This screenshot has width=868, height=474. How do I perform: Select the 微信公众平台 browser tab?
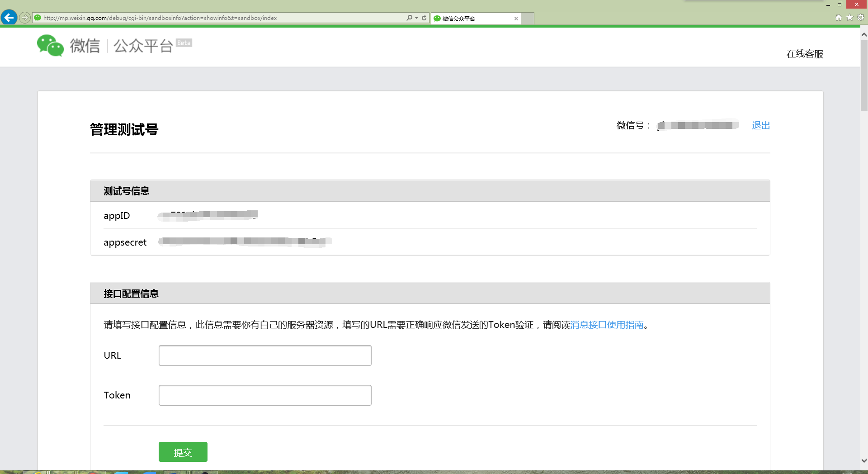[x=476, y=19]
